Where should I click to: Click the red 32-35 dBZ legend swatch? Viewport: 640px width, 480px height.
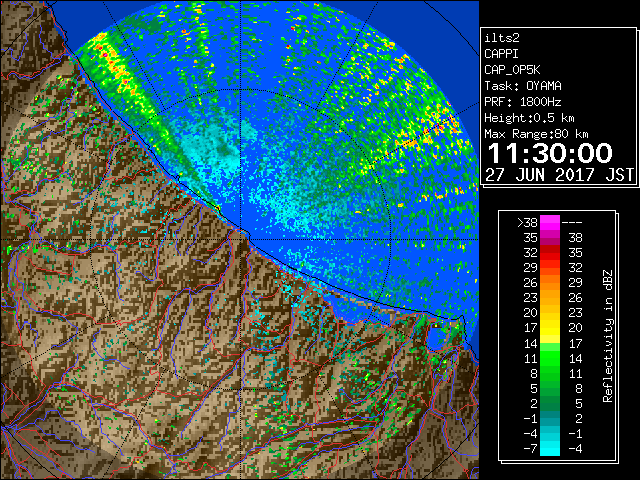click(550, 253)
